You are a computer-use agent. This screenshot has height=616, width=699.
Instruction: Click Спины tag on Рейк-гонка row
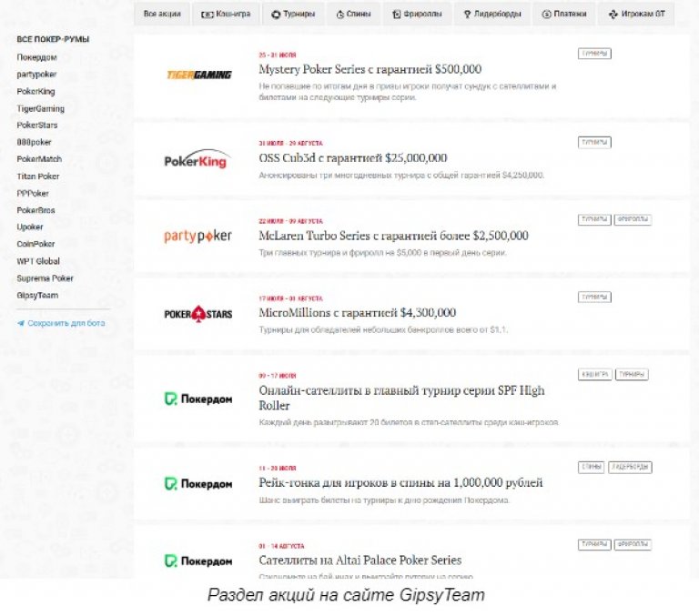591,467
